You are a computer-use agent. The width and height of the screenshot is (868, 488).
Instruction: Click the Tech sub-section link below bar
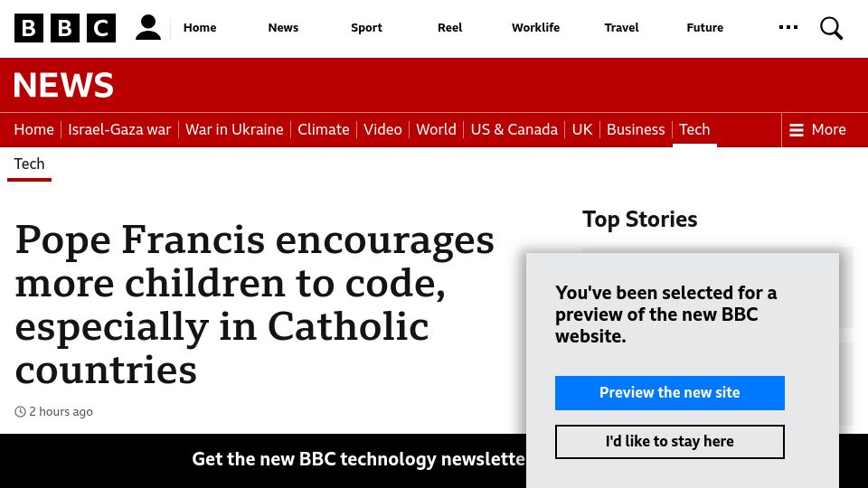tap(29, 164)
